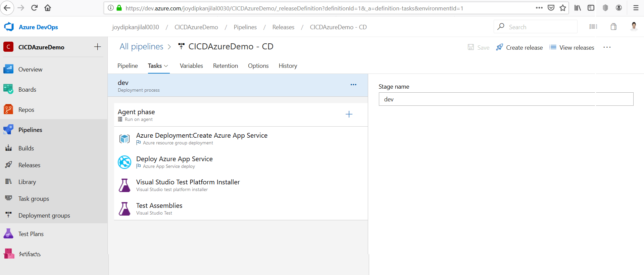644x275 pixels.
Task: Switch to the Retention tab
Action: coord(226,66)
